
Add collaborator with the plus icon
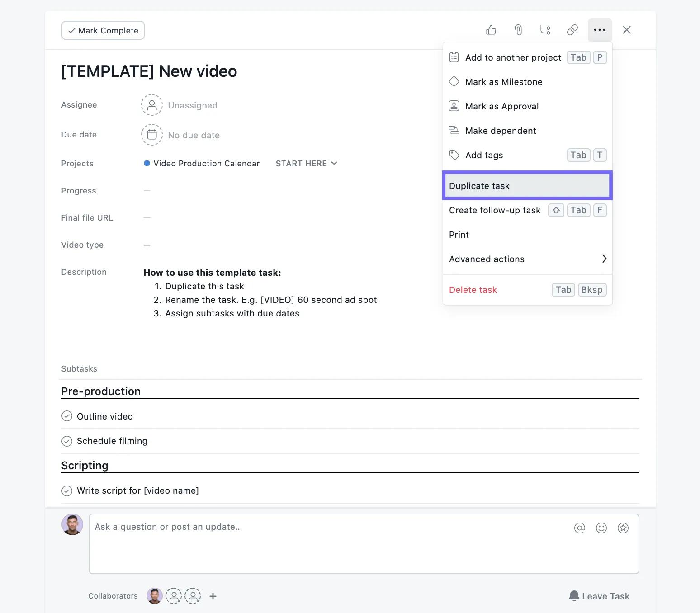(x=213, y=596)
